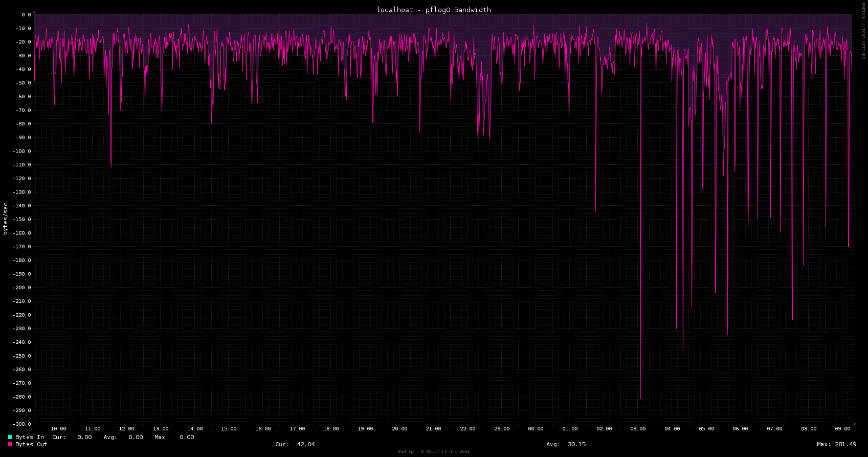The height and width of the screenshot is (457, 868).
Task: Click the -150.0 label on the y-axis
Action: [23, 219]
